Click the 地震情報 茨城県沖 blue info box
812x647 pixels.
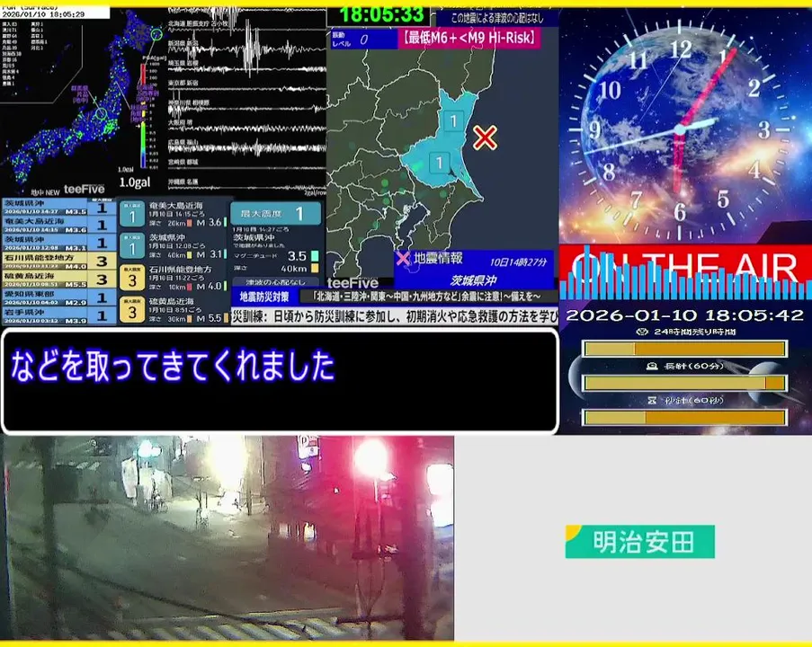(x=474, y=270)
